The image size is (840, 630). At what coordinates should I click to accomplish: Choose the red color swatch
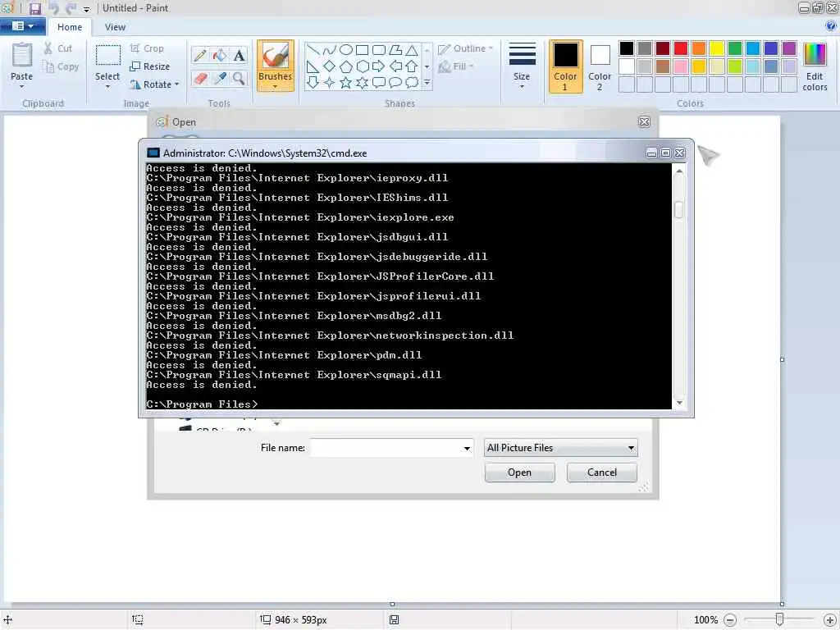click(681, 48)
